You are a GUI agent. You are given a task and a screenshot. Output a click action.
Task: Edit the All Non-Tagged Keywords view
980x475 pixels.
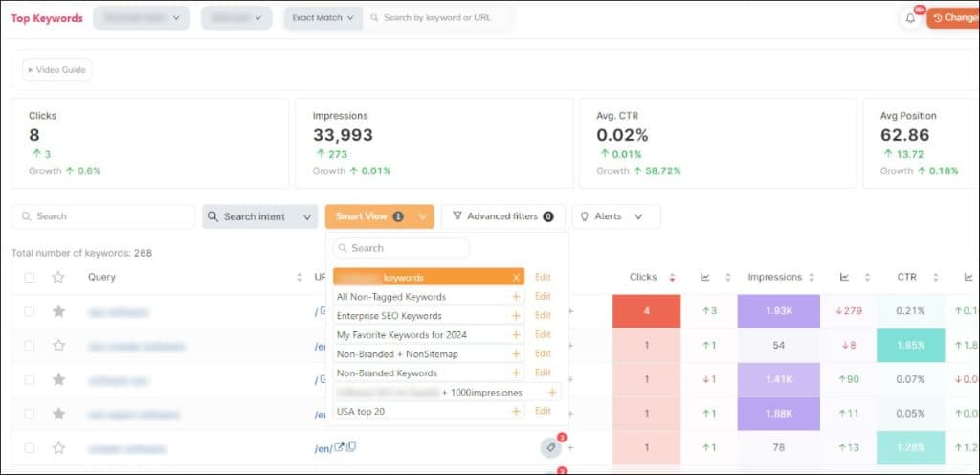click(543, 296)
